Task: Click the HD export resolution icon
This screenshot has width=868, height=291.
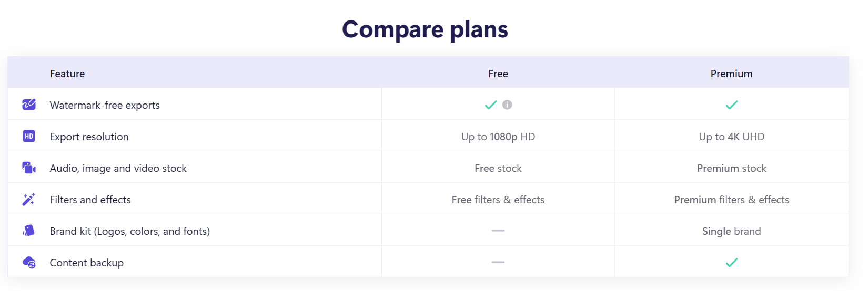Action: (29, 136)
